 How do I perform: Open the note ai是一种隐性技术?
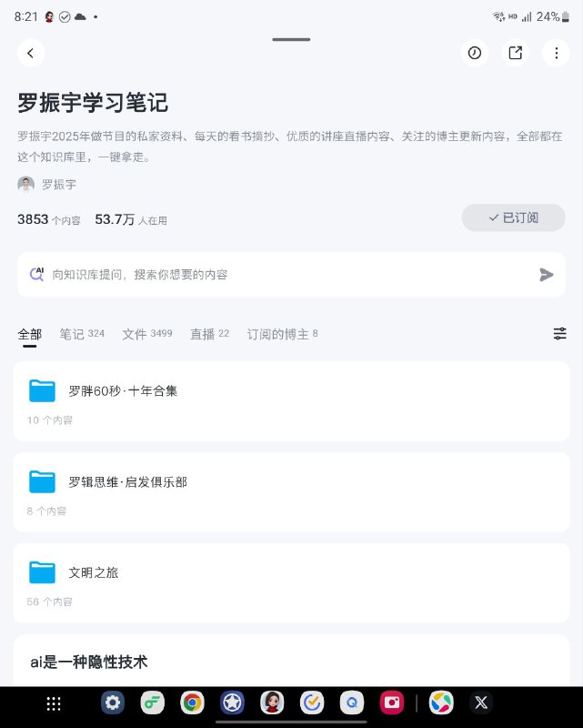pos(89,662)
